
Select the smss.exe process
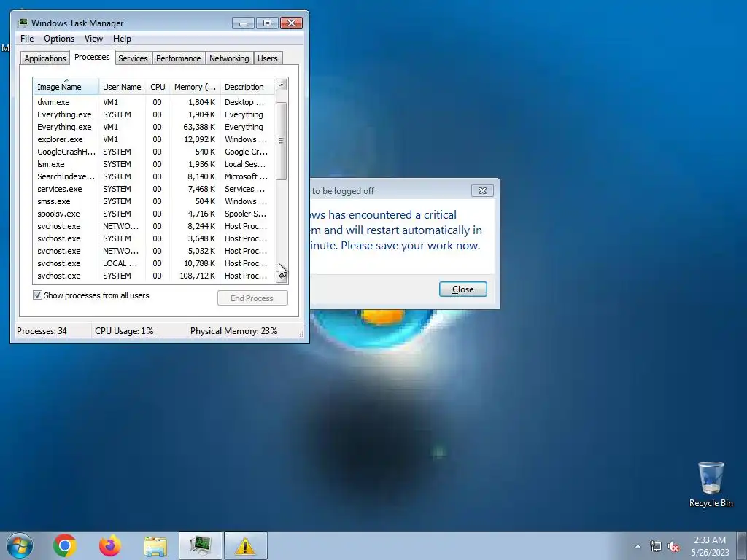tap(154, 201)
